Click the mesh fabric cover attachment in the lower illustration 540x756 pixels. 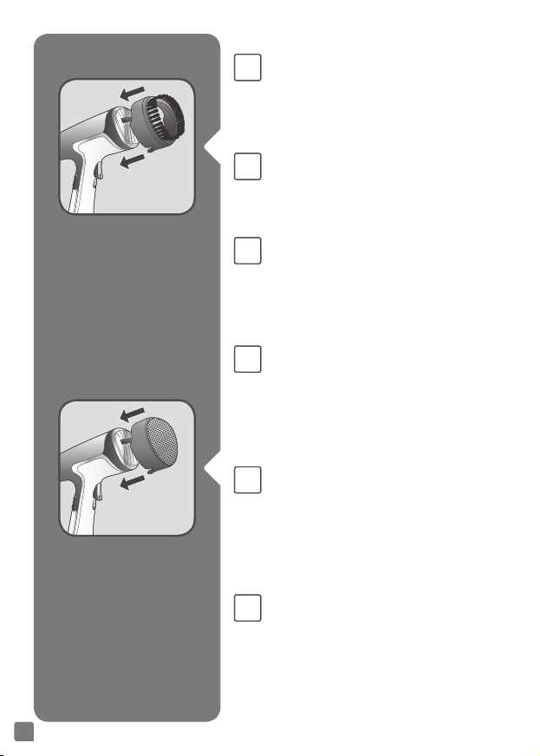(x=154, y=444)
